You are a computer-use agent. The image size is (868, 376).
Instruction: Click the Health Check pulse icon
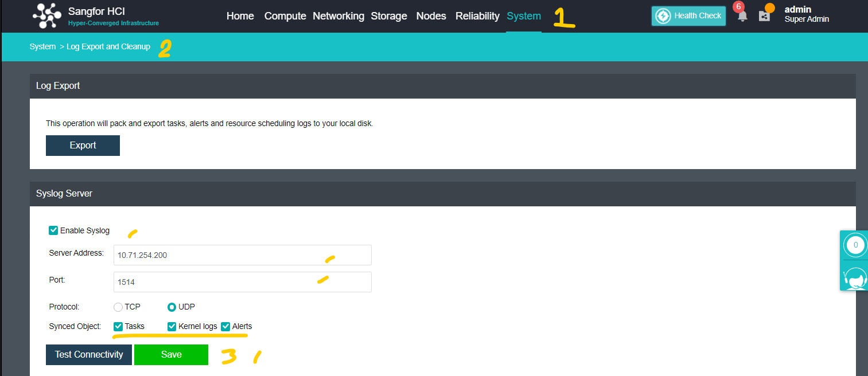tap(663, 16)
